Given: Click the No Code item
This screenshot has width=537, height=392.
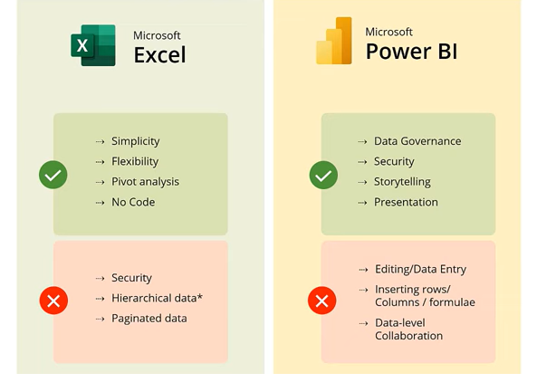Looking at the screenshot, I should (x=133, y=202).
